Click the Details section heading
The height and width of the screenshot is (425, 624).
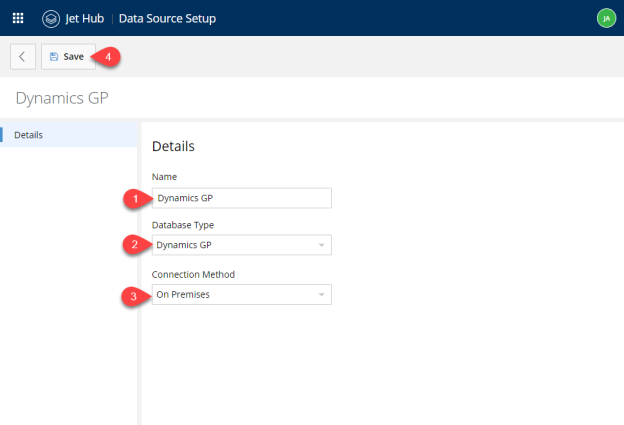pos(173,146)
